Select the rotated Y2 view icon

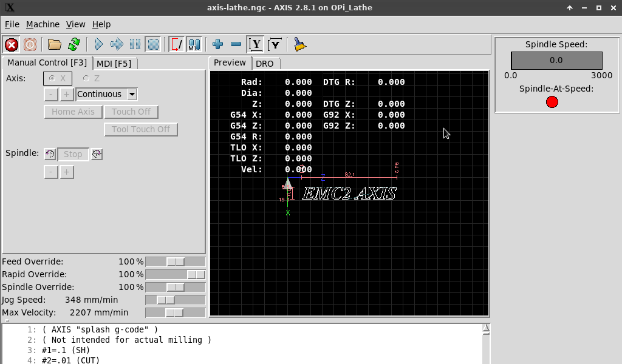275,44
